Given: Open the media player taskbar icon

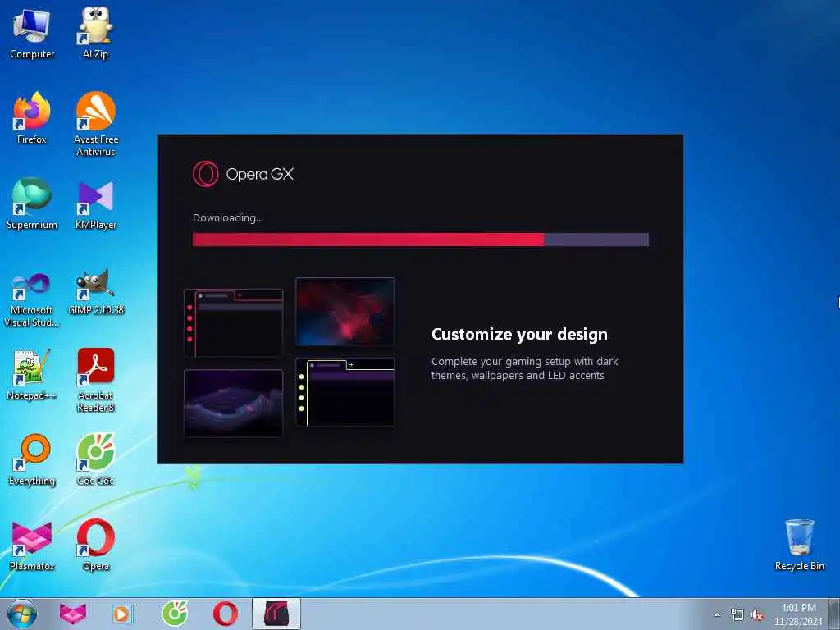Looking at the screenshot, I should pyautogui.click(x=122, y=614).
